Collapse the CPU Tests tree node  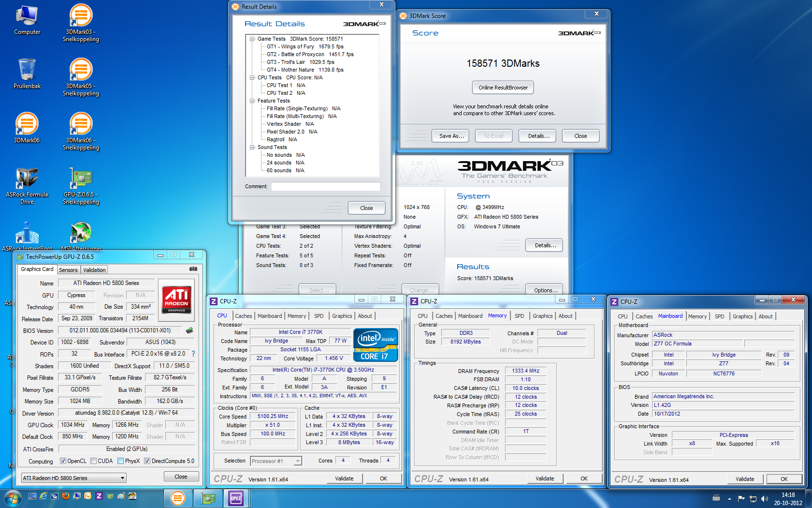[252, 77]
